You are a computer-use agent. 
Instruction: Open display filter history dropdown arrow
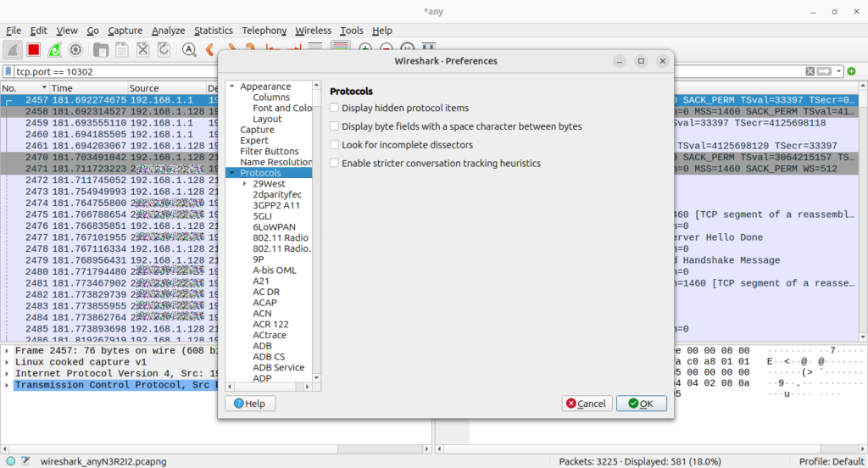point(838,71)
